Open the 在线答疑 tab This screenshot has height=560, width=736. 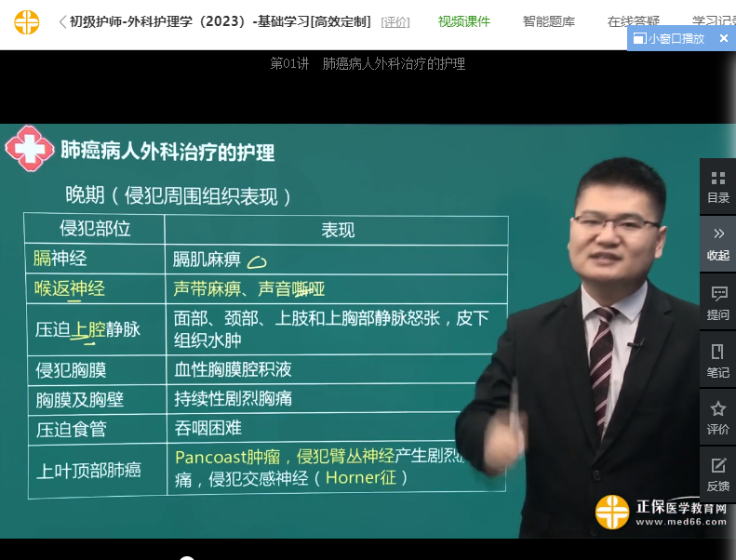point(634,21)
